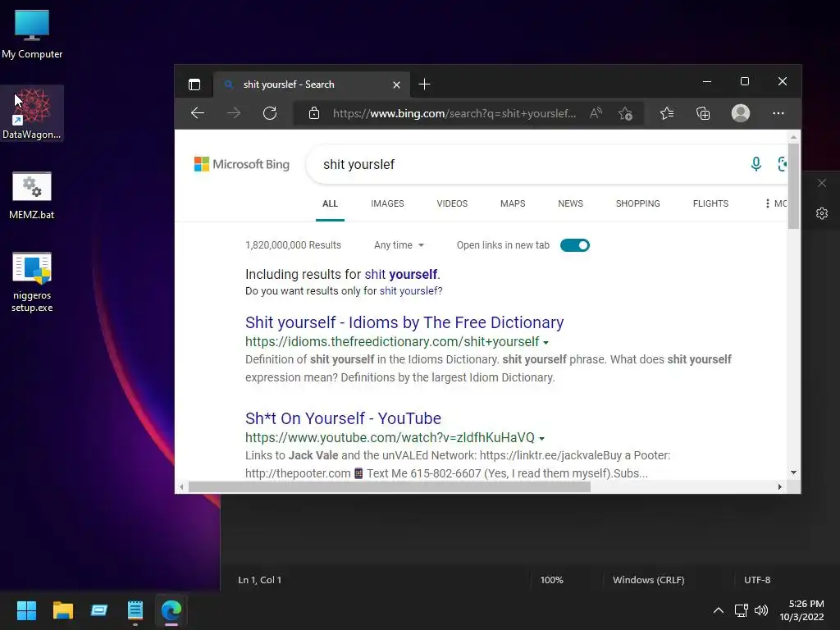
Task: Click the bing.com address bar
Action: (x=454, y=113)
